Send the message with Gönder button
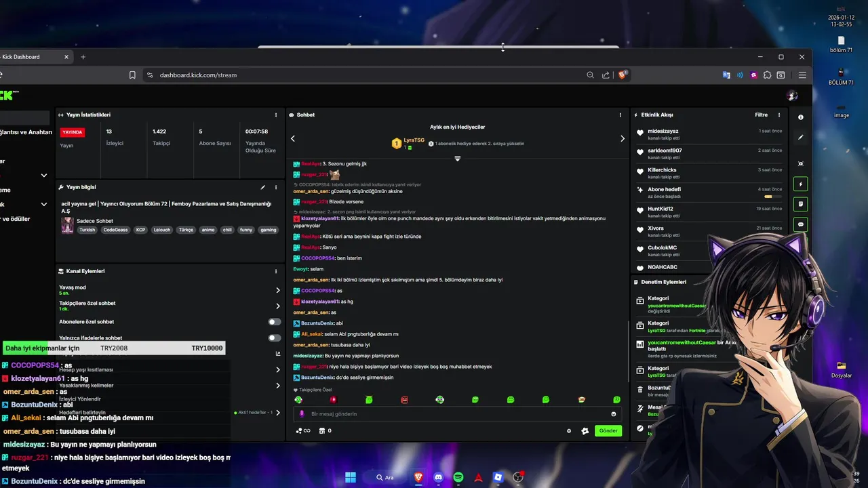Screen dimensions: 868x488 tap(608, 431)
